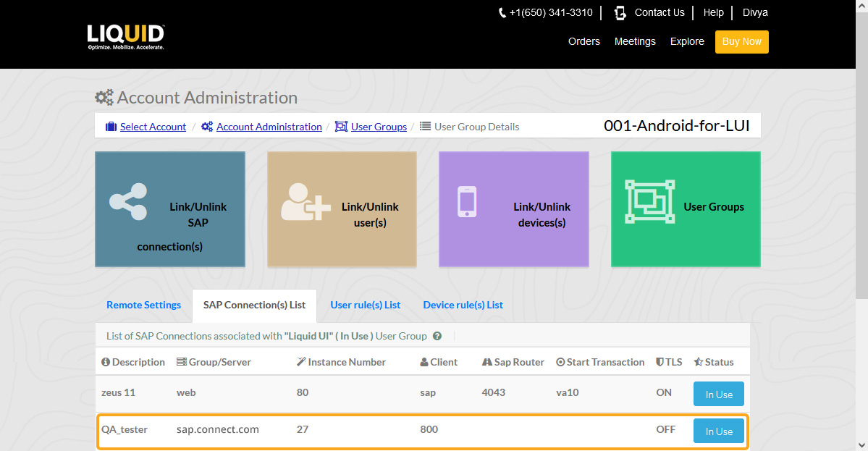
Task: Open the Divya user menu
Action: [755, 13]
